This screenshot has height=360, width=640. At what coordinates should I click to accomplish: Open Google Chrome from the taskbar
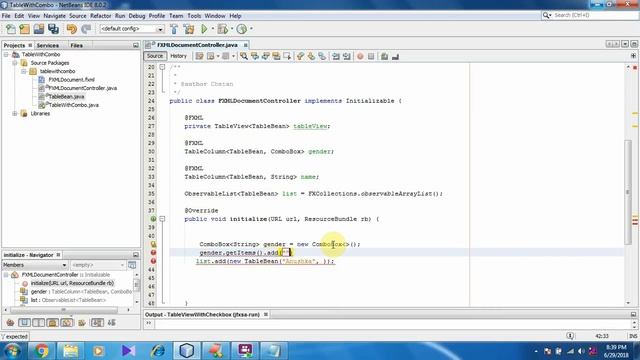pyautogui.click(x=41, y=351)
